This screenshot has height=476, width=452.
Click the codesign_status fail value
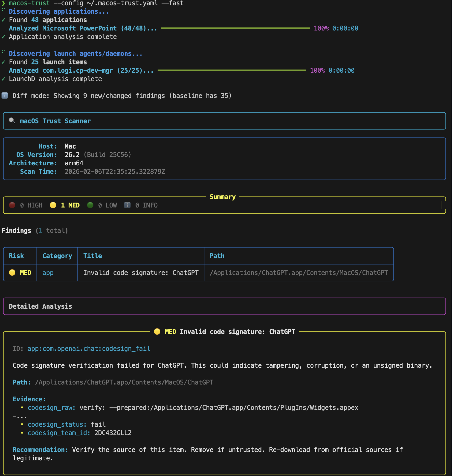[x=98, y=424]
